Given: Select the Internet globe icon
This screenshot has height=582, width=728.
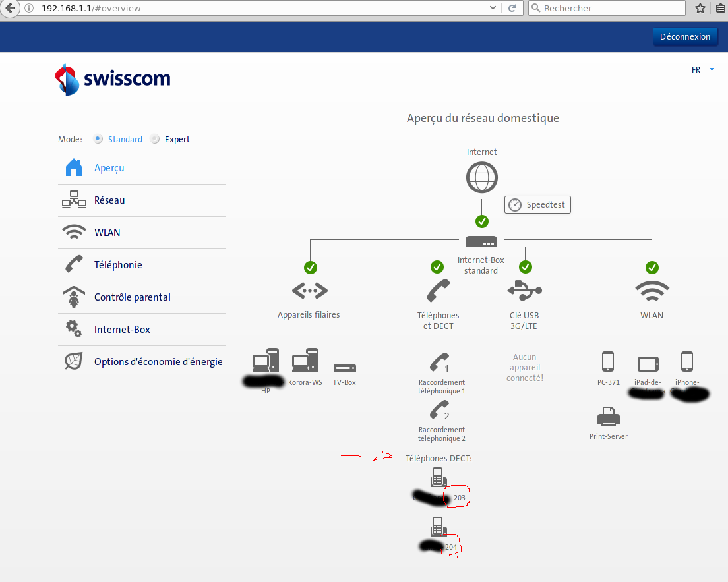Looking at the screenshot, I should (x=481, y=177).
